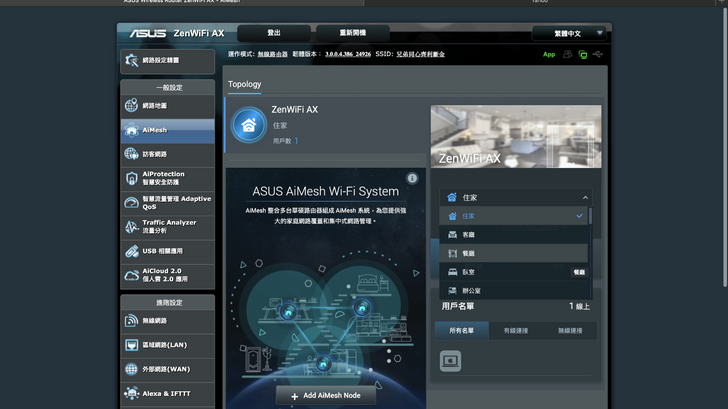Click the USB status icon in header
This screenshot has height=409, width=728.
click(598, 54)
